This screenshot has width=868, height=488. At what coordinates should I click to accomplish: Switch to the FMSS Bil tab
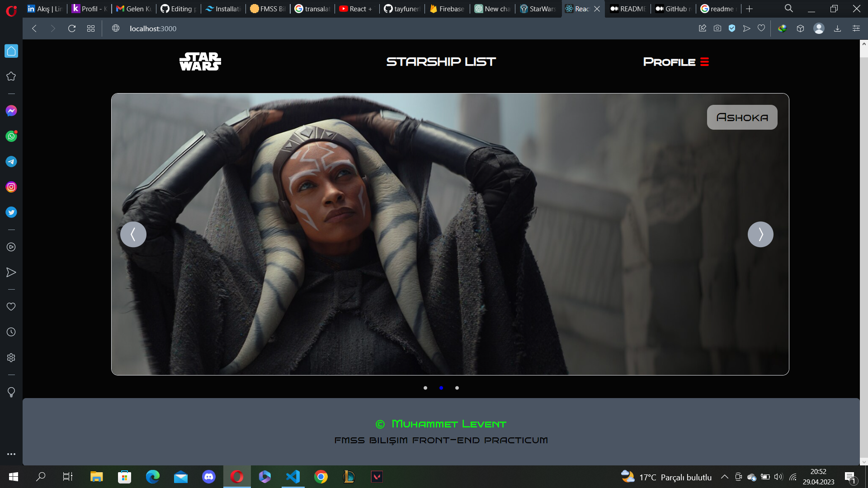(268, 9)
